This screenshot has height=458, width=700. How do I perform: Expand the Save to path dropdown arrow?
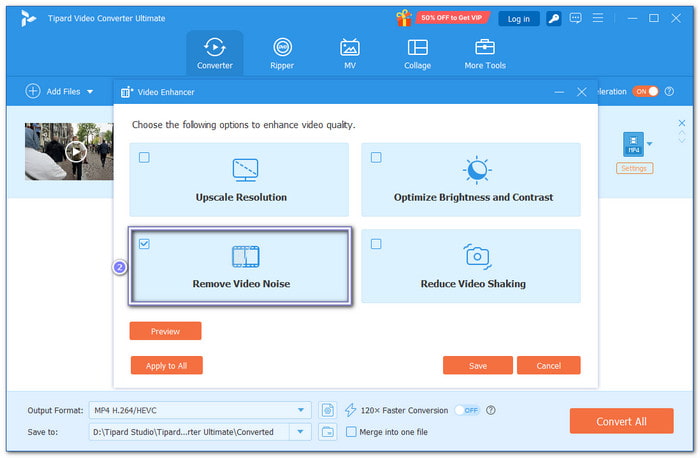click(x=300, y=432)
